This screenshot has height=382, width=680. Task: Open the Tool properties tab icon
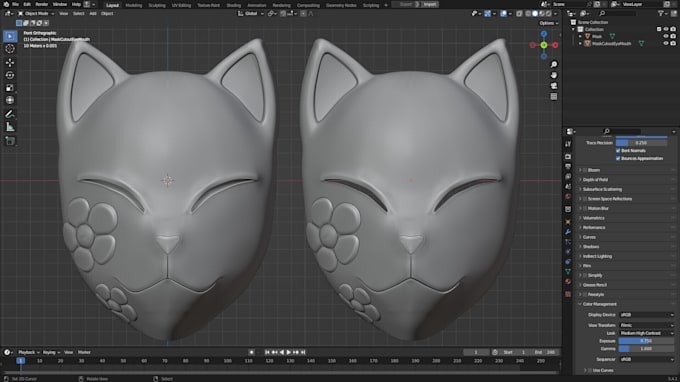click(x=568, y=144)
